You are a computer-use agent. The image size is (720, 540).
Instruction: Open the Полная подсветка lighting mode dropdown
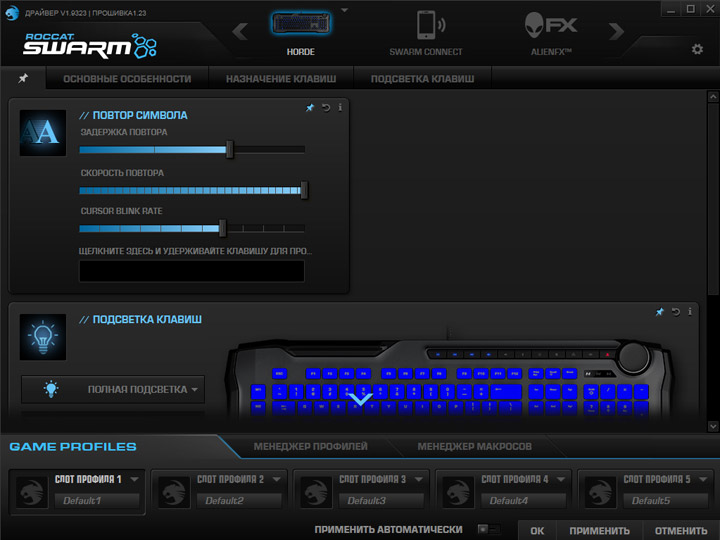(113, 389)
